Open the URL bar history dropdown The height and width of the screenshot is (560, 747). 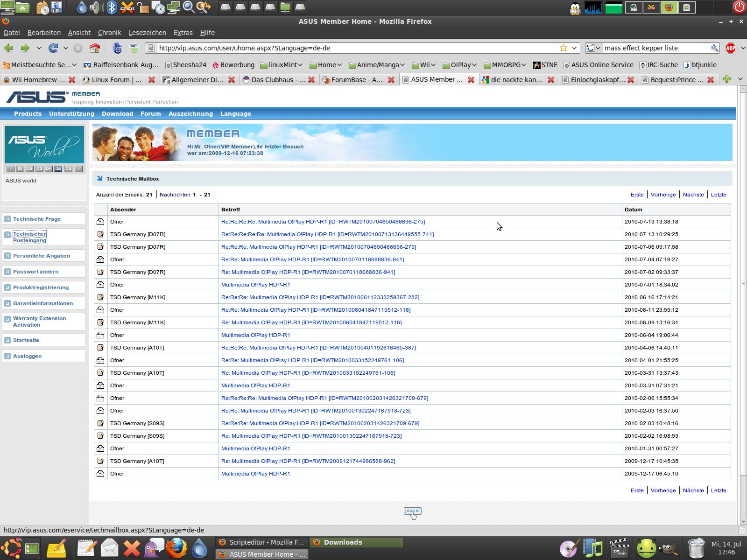(575, 48)
